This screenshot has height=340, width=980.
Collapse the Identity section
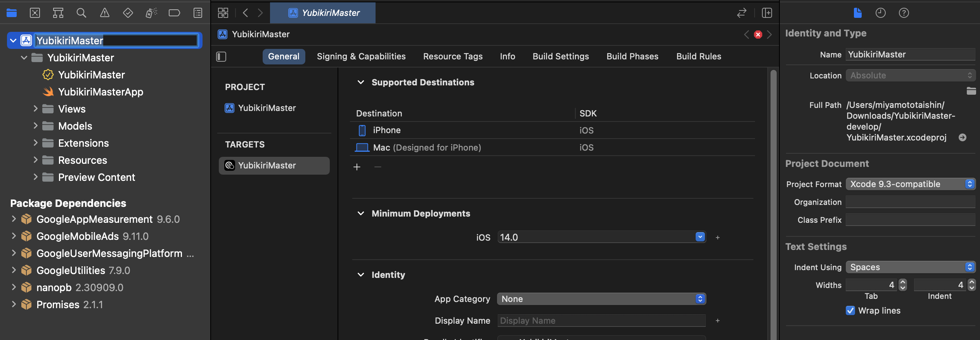(361, 275)
